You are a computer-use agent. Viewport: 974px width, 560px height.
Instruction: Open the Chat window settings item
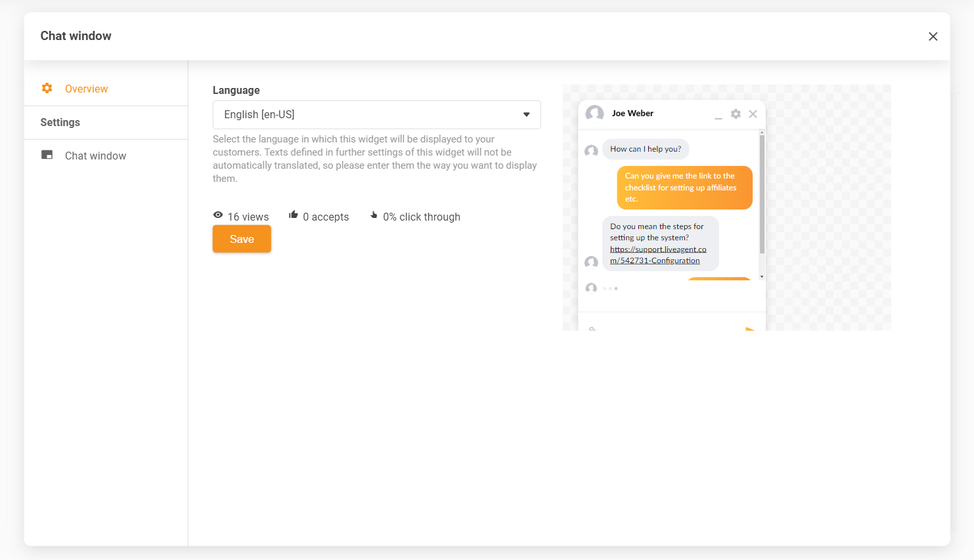[x=95, y=156]
